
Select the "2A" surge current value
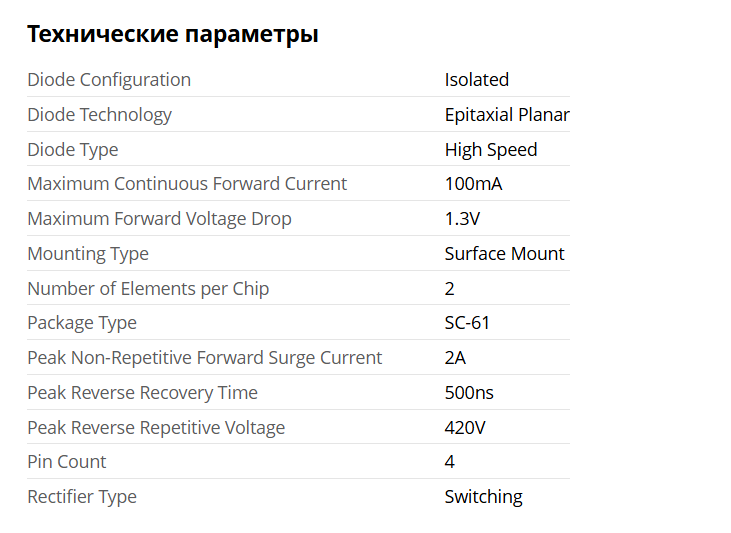pos(455,358)
